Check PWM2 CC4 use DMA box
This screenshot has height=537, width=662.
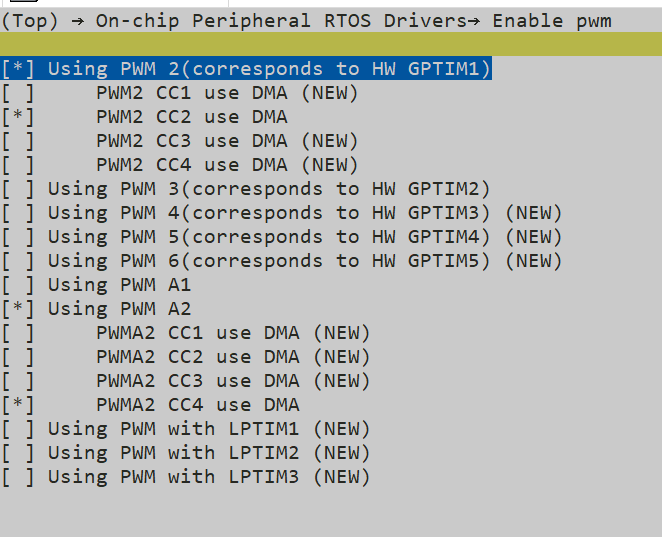[x=19, y=165]
